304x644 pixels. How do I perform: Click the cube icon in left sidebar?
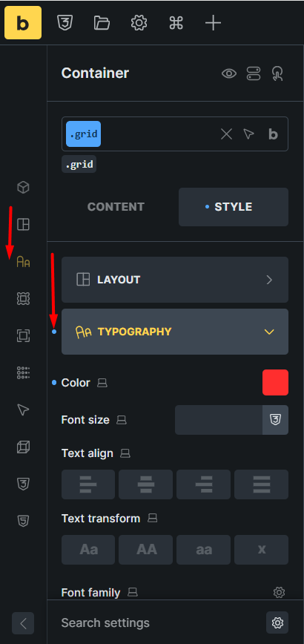[23, 187]
